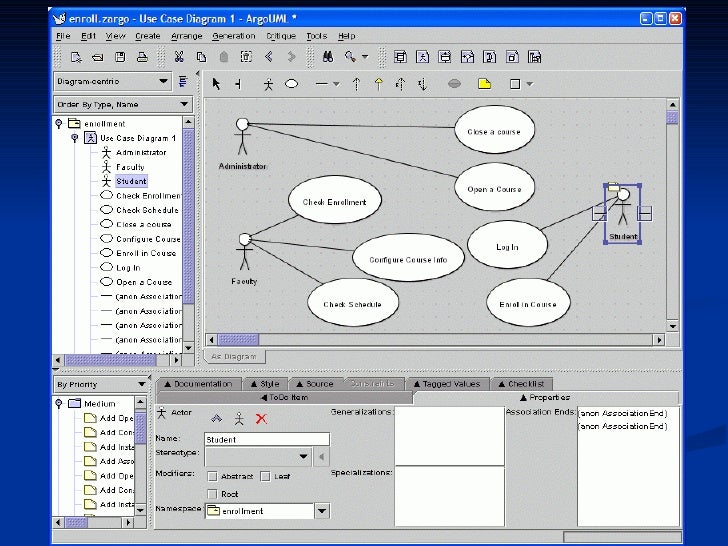Click the Enroll in Course use case
Viewport: 728px width, 546px height.
528,304
